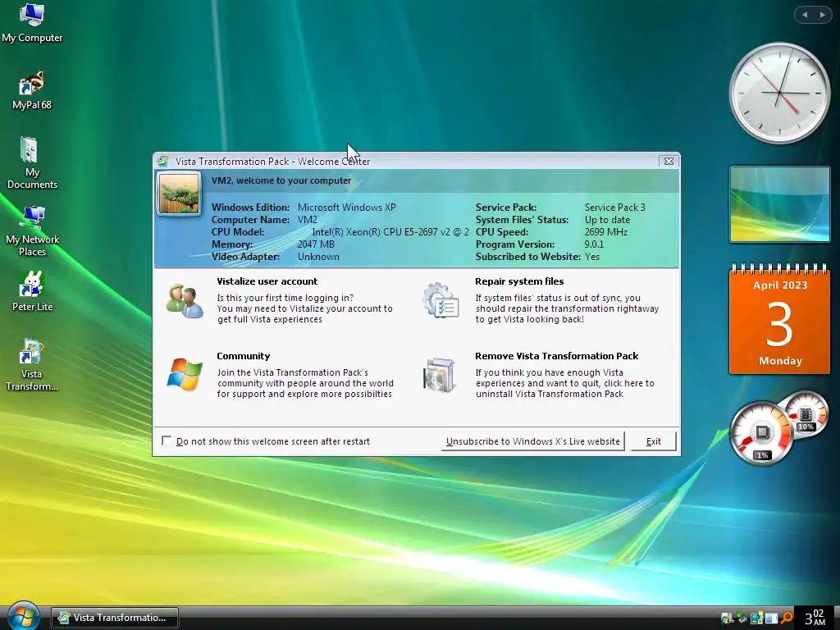The width and height of the screenshot is (840, 630).
Task: Click the taskbar clock showing 3:02 AM
Action: (x=815, y=618)
